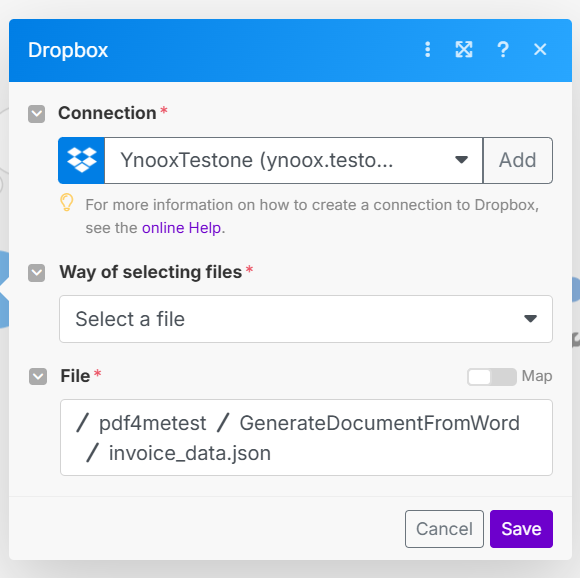The image size is (580, 578).
Task: Toggle the Map switch for File
Action: (492, 377)
